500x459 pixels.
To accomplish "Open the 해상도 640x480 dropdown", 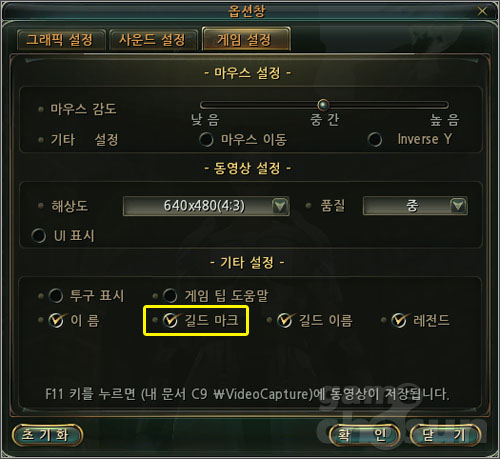I will pyautogui.click(x=206, y=206).
